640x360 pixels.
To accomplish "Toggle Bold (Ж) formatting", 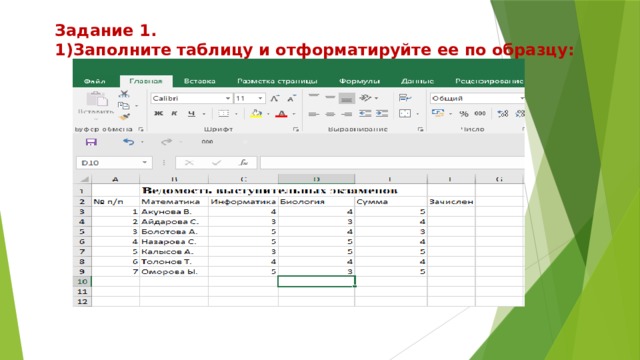I will tap(158, 113).
